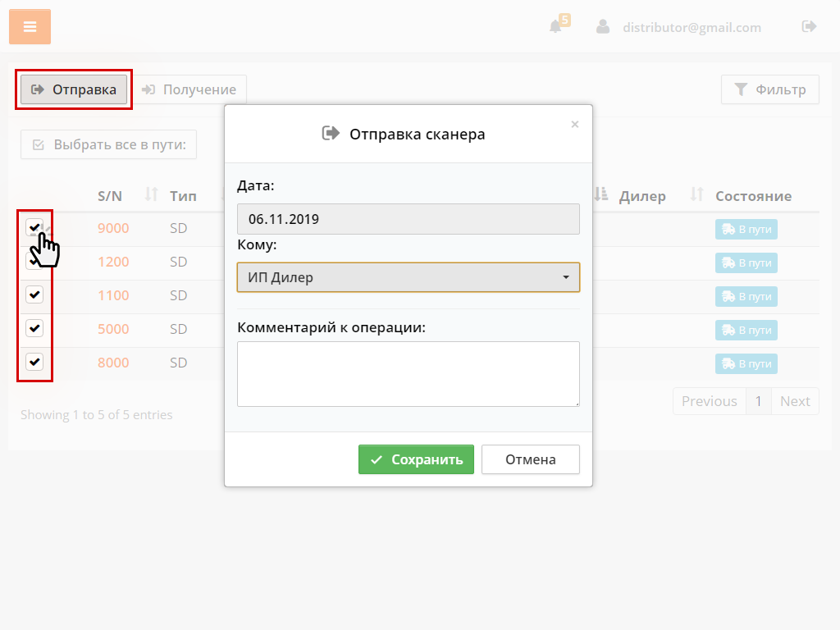Open the Фильтр filter panel

pos(769,89)
